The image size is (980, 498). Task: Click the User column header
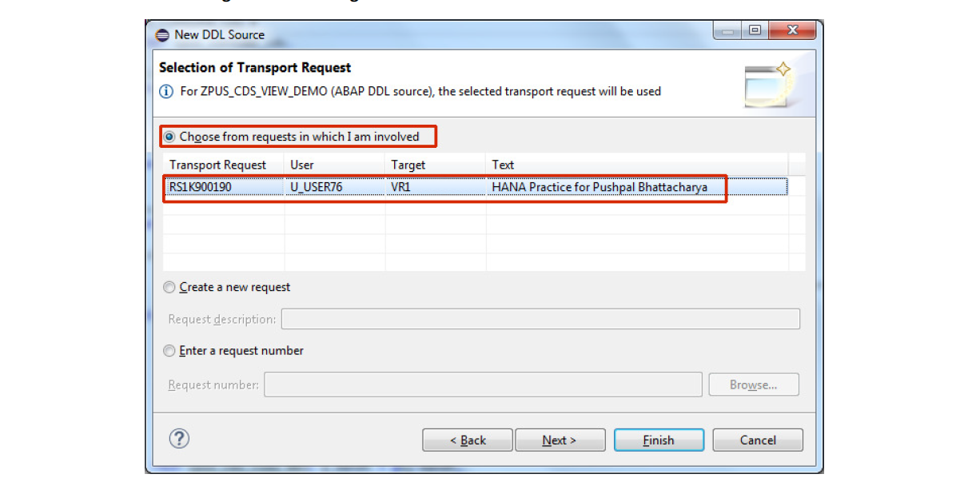[x=303, y=165]
